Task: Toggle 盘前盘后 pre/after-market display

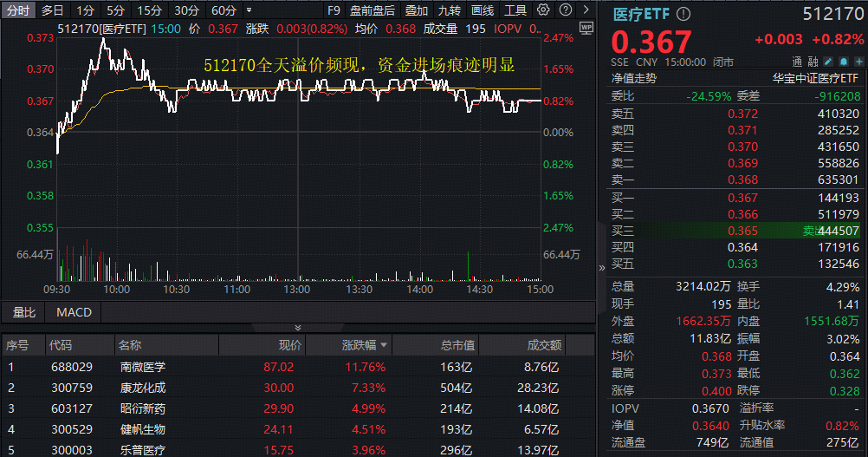Action: 372,10
